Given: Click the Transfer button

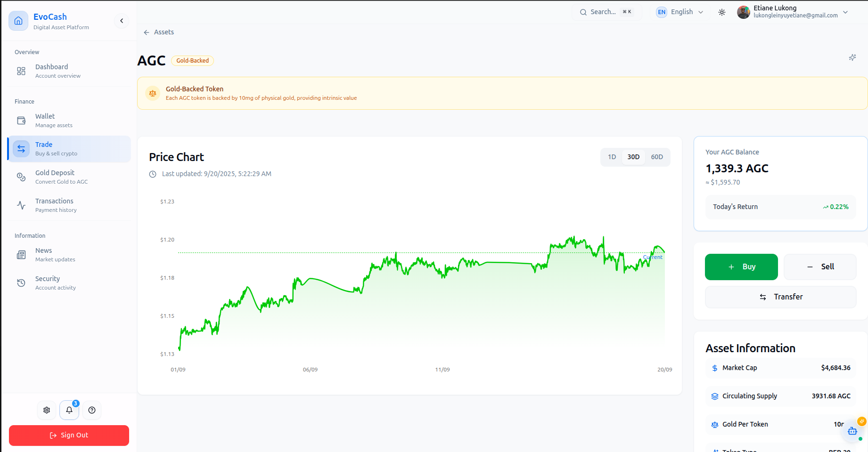Looking at the screenshot, I should (780, 297).
